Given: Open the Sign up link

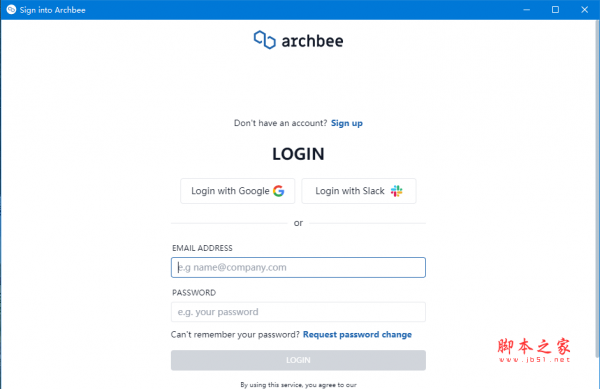Looking at the screenshot, I should (x=347, y=123).
